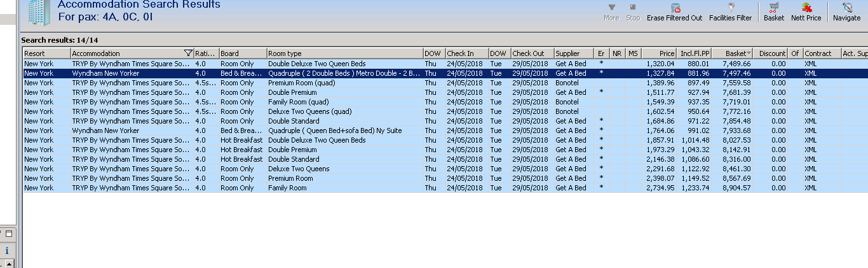Click price cell 1,684.86
Viewport: 868px width, 268px height.
pos(661,121)
